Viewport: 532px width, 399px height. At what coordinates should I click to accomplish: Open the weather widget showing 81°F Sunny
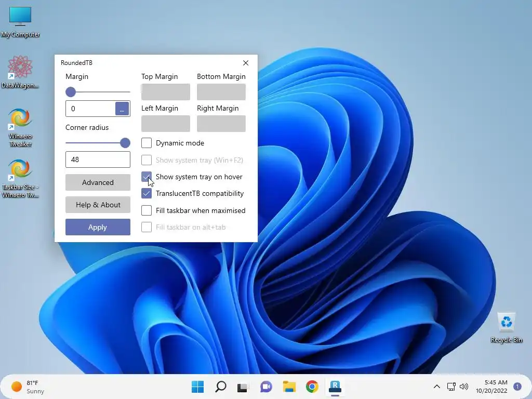[x=28, y=387]
